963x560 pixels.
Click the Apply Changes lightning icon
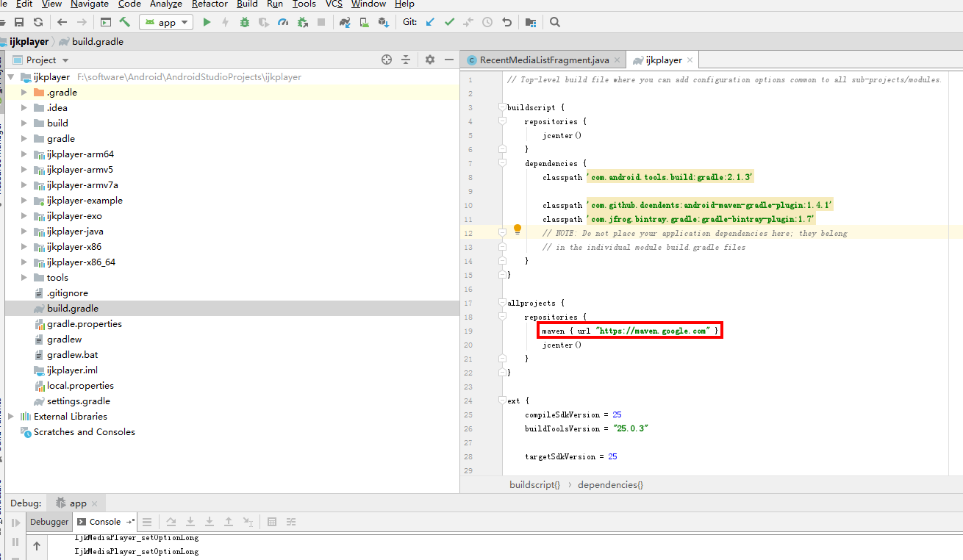pos(225,23)
